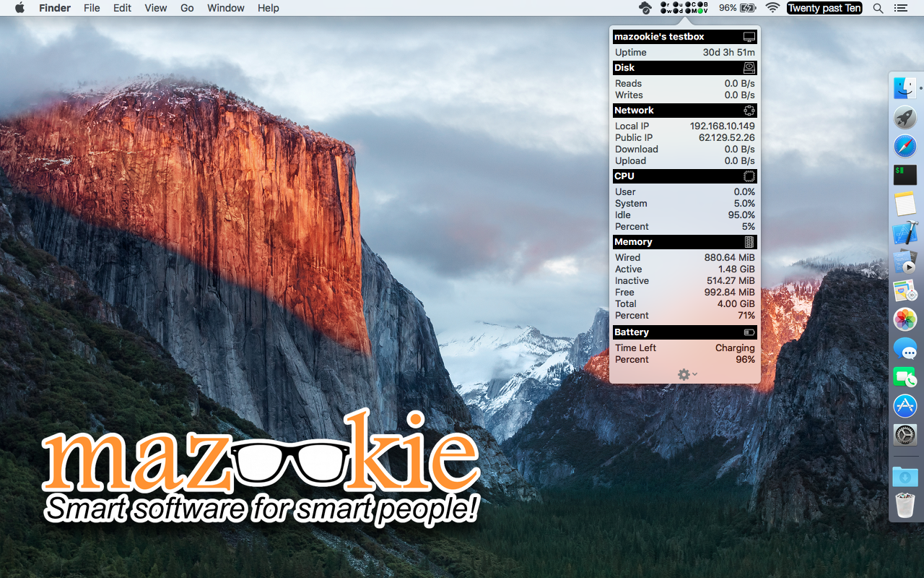The image size is (924, 578).
Task: Click the Total memory value 4.00 GiB
Action: (x=736, y=304)
